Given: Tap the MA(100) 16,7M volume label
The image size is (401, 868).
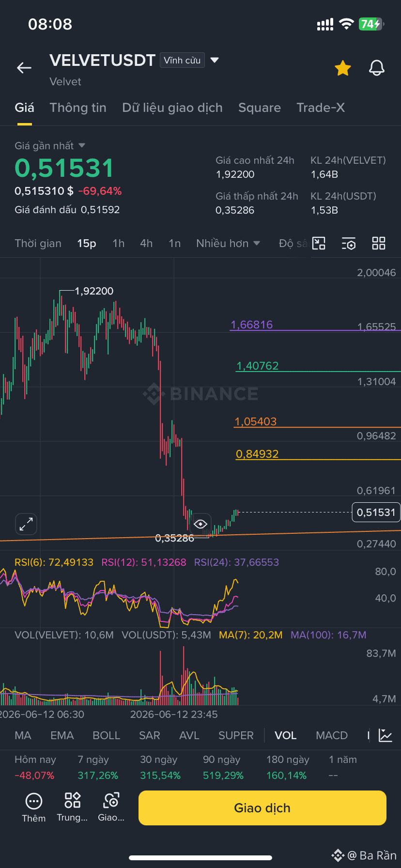Looking at the screenshot, I should [328, 635].
